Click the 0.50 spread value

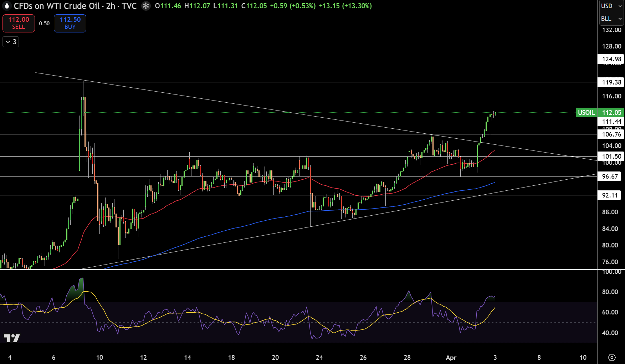coord(44,24)
